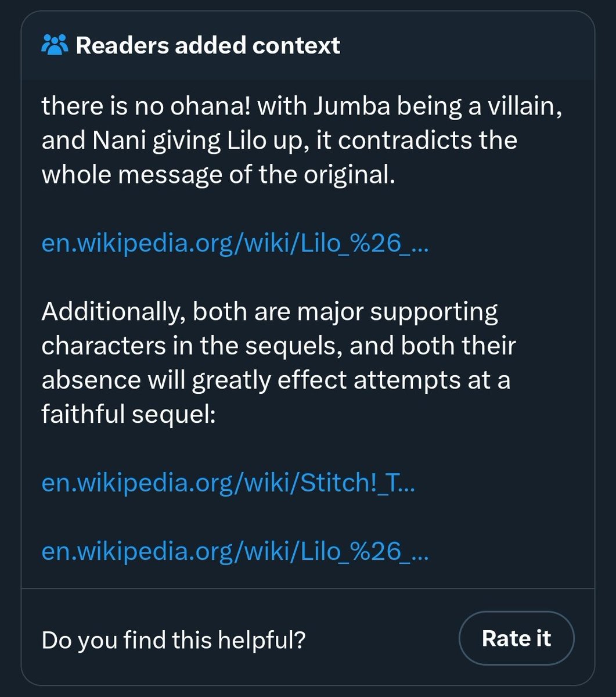616x697 pixels.
Task: Tap the "Readers added context" header text
Action: click(x=208, y=45)
